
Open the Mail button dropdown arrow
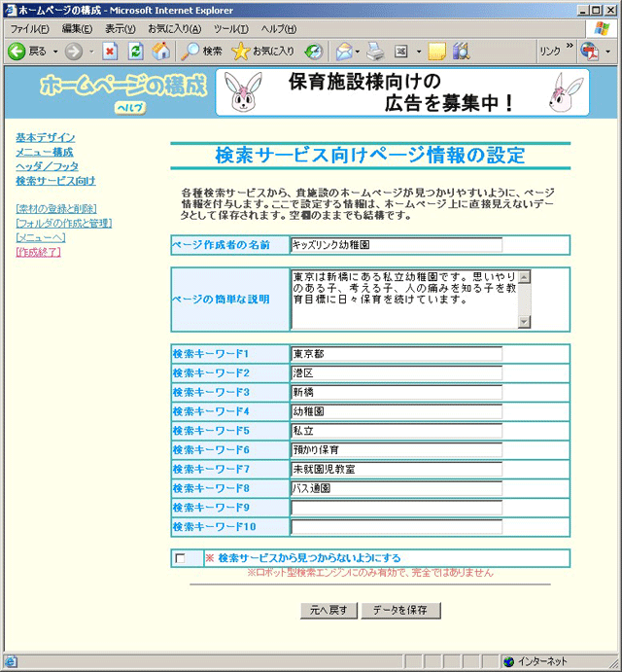point(358,52)
